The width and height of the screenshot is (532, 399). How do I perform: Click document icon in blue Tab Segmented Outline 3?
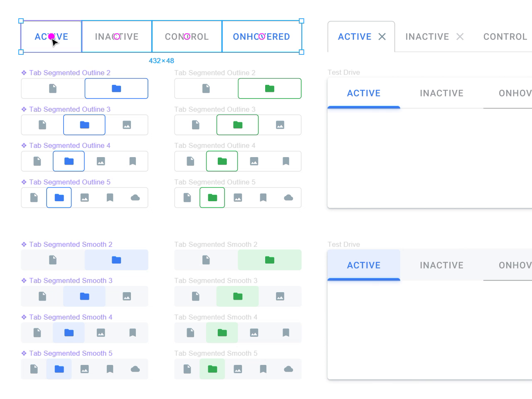coord(42,125)
